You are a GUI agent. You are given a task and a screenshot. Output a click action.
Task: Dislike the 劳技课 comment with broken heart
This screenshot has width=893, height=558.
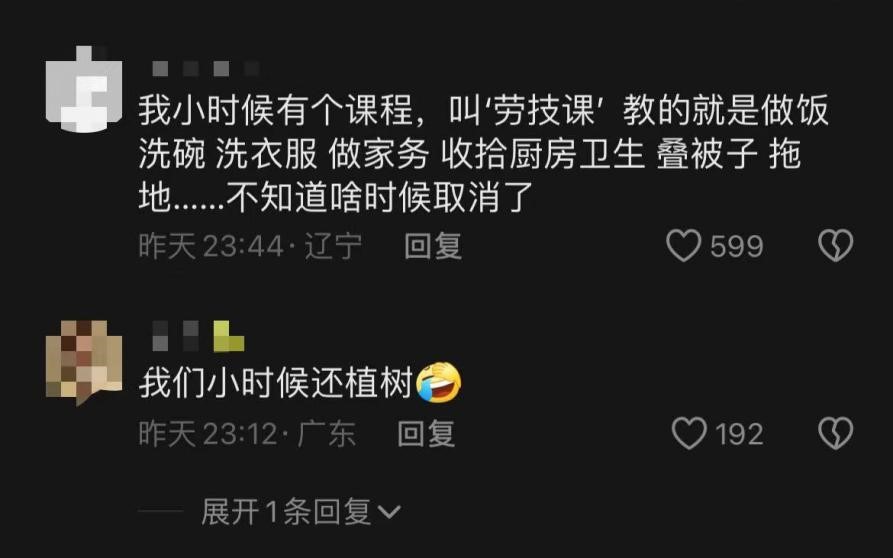pyautogui.click(x=835, y=245)
